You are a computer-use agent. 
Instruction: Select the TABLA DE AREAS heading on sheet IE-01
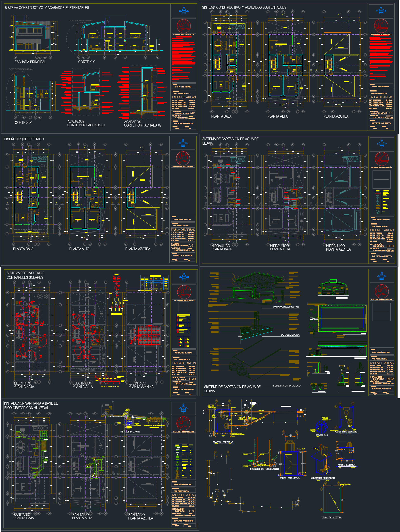pyautogui.click(x=184, y=363)
